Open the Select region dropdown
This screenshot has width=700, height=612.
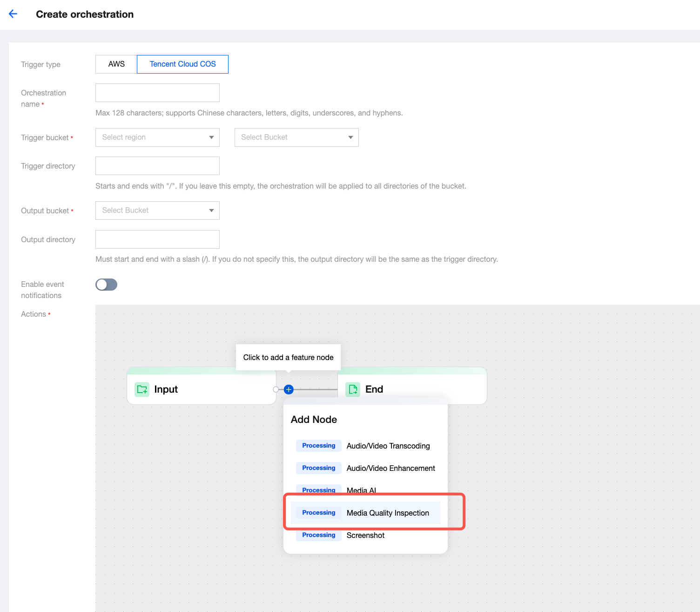point(157,137)
